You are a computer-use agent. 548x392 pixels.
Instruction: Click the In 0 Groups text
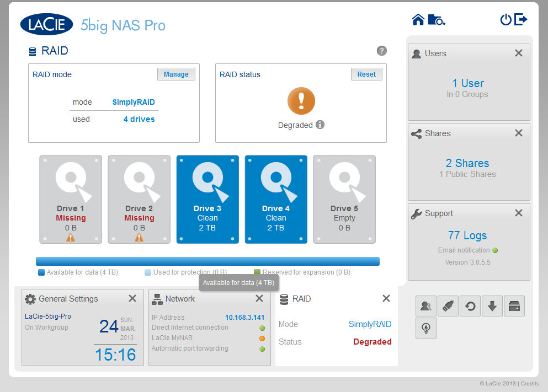click(x=467, y=94)
